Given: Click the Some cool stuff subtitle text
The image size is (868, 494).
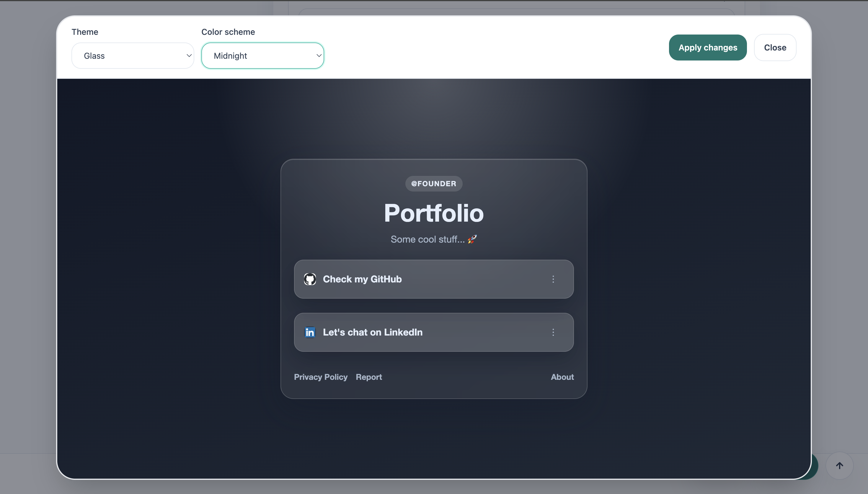Looking at the screenshot, I should [427, 239].
